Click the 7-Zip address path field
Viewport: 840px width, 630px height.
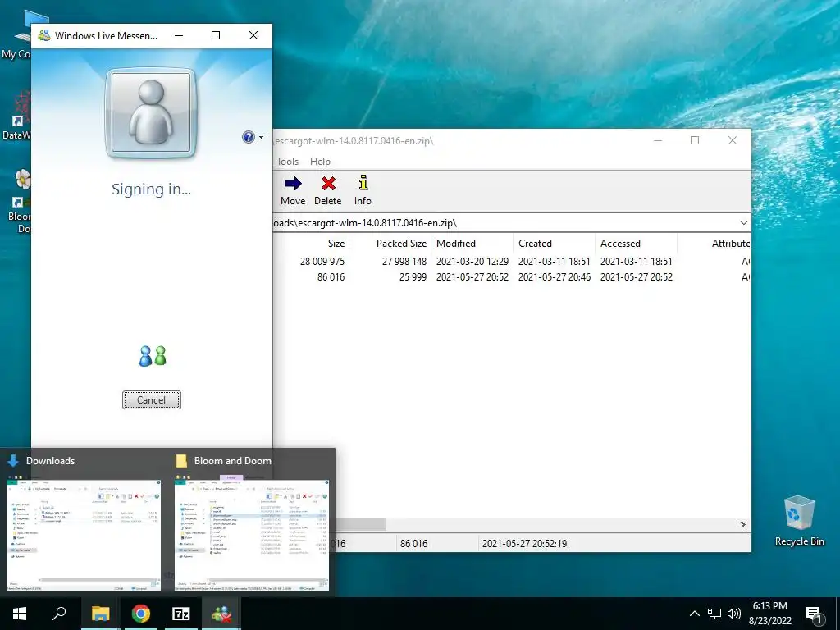tap(504, 223)
